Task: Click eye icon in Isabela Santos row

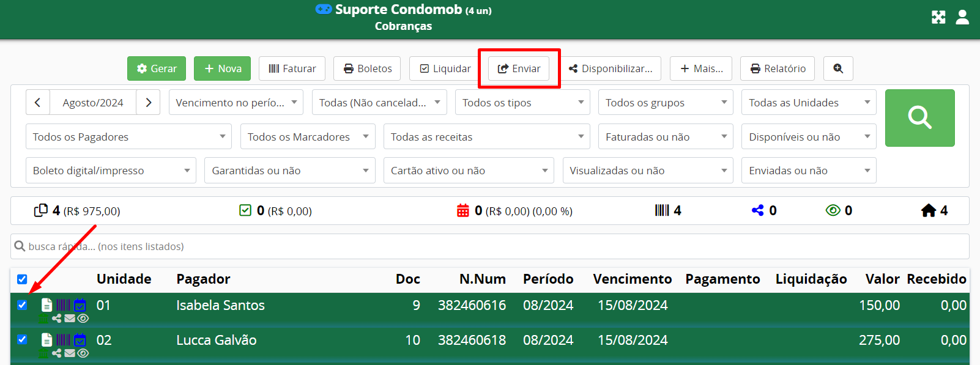Action: (83, 319)
